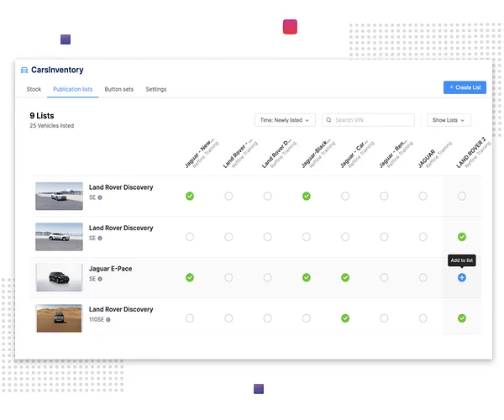The height and width of the screenshot is (420, 504).
Task: Click magnifier icon in VIN search box
Action: click(x=329, y=120)
